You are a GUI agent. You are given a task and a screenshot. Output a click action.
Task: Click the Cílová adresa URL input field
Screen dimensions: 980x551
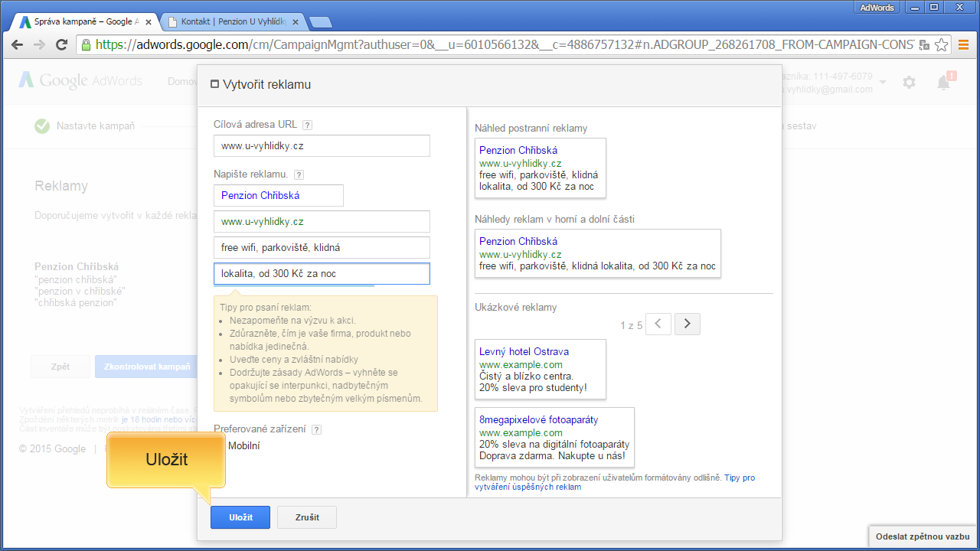[322, 145]
